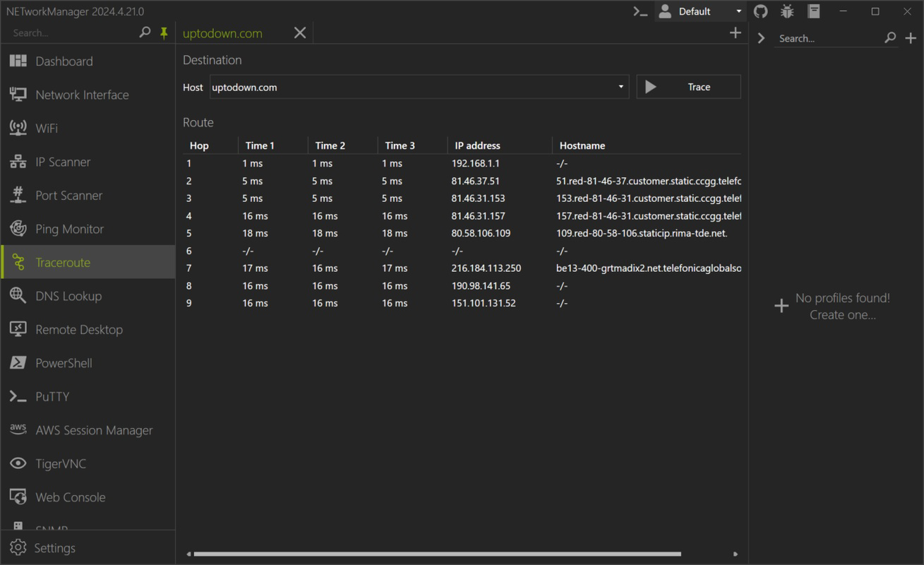
Task: Open the Dashboard view icon
Action: coord(18,61)
